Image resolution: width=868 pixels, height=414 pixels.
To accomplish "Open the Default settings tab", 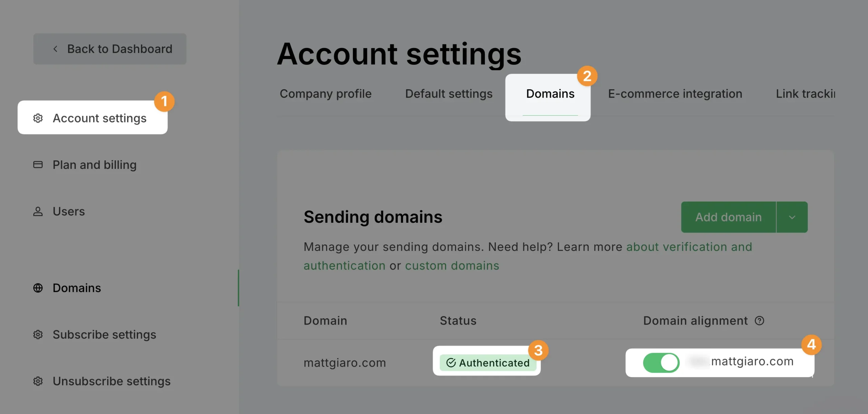I will (x=449, y=94).
